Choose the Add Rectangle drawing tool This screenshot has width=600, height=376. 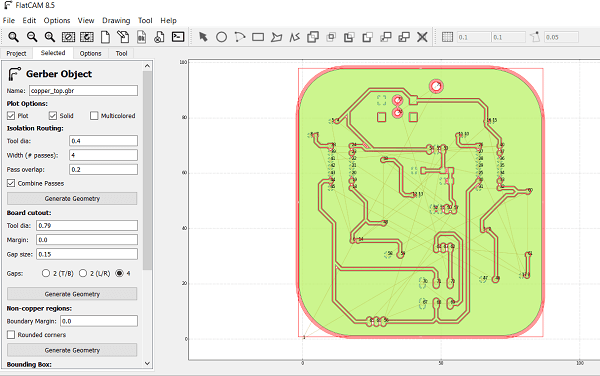258,37
